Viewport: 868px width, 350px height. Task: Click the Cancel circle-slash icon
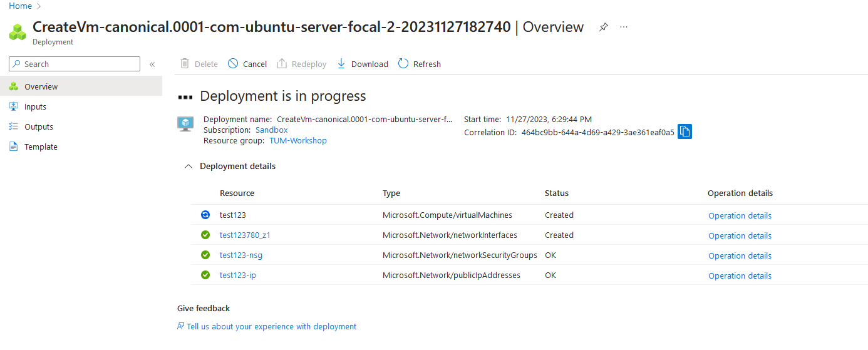[x=233, y=64]
